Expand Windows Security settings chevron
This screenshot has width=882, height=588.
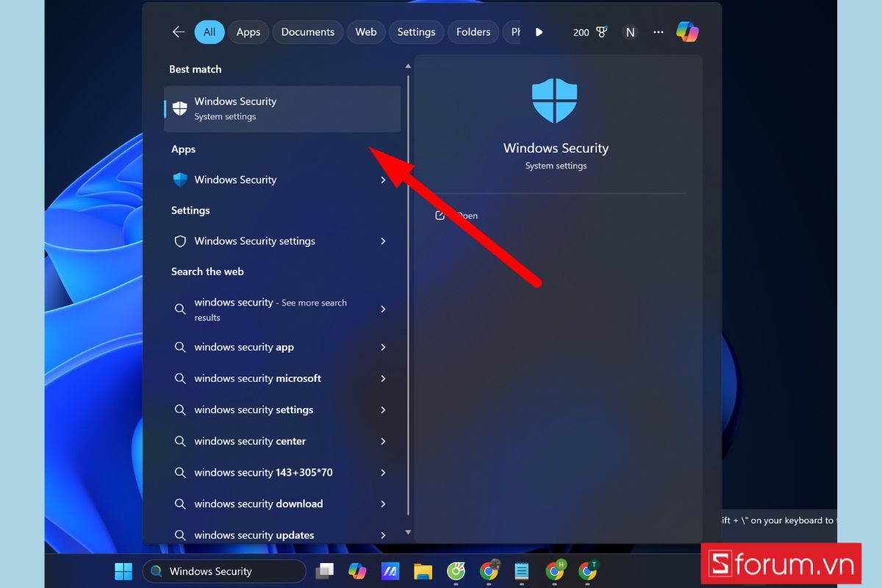click(383, 241)
